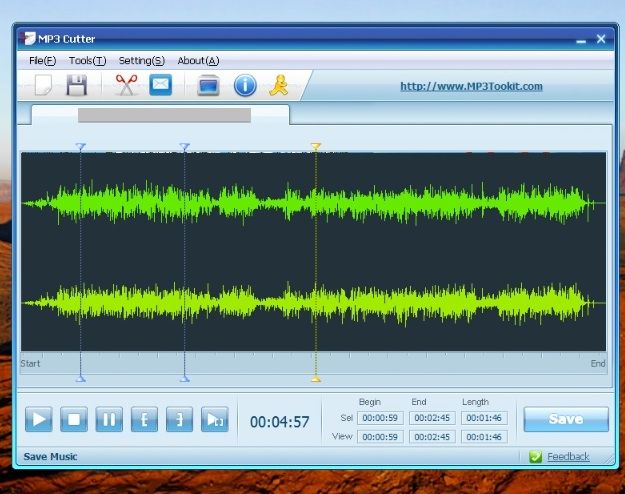Image resolution: width=625 pixels, height=494 pixels.
Task: Click the Sel End time field
Action: [x=432, y=418]
